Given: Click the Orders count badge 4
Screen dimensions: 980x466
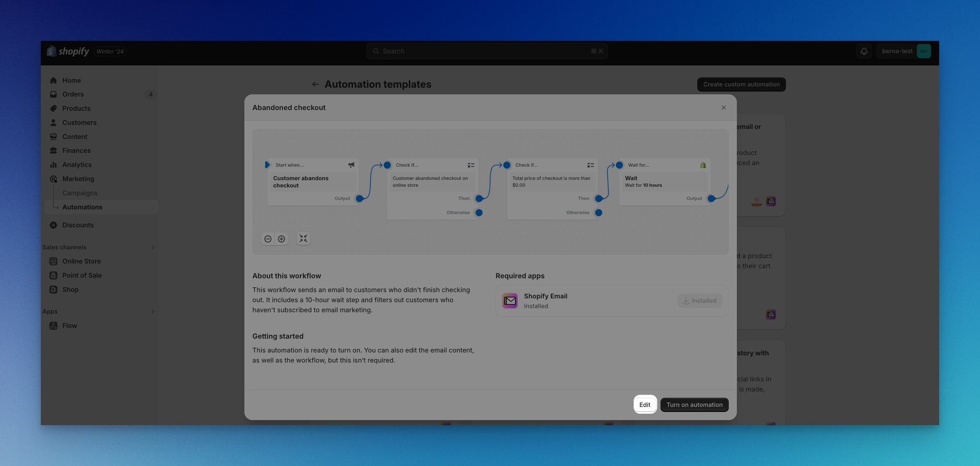Looking at the screenshot, I should coord(151,94).
